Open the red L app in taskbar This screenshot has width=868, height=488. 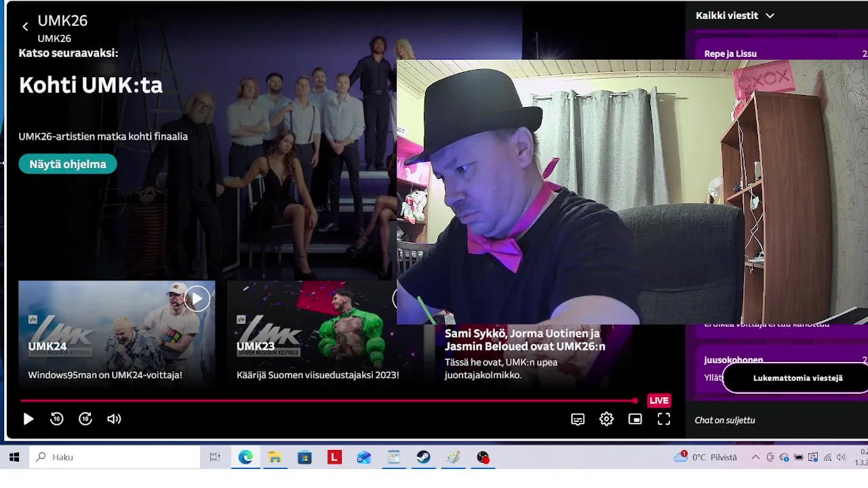coord(334,457)
